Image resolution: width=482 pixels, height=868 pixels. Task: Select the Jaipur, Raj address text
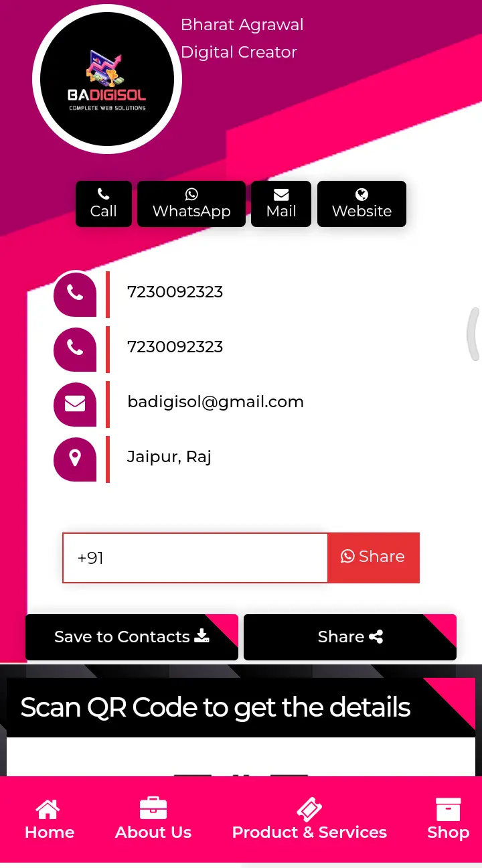coord(169,457)
